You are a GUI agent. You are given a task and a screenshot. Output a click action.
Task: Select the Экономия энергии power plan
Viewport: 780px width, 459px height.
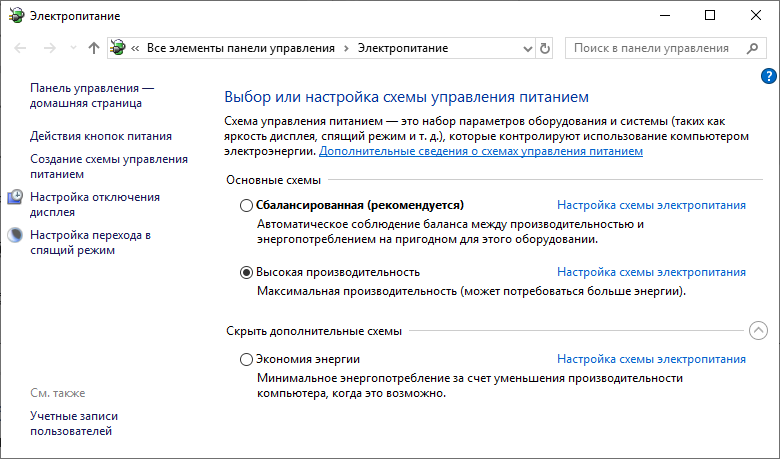point(246,360)
